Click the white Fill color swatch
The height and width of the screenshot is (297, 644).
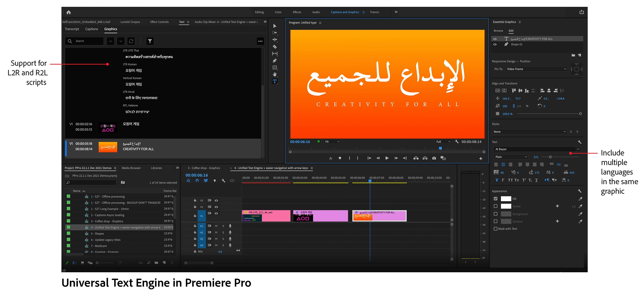pyautogui.click(x=506, y=199)
